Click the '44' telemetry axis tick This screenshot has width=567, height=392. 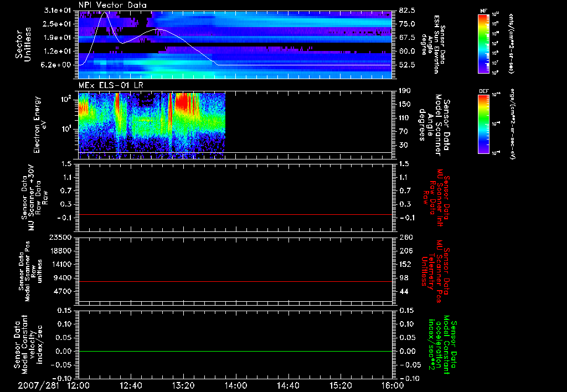[x=404, y=291]
